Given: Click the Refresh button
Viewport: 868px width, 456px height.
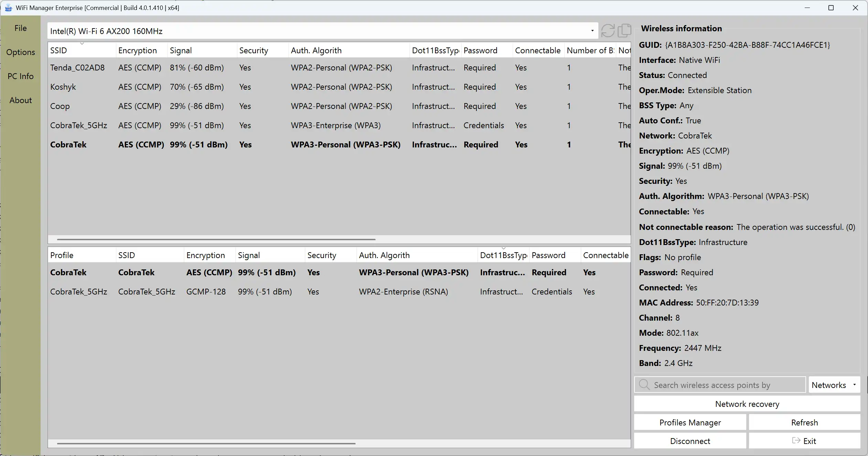Looking at the screenshot, I should (x=804, y=423).
